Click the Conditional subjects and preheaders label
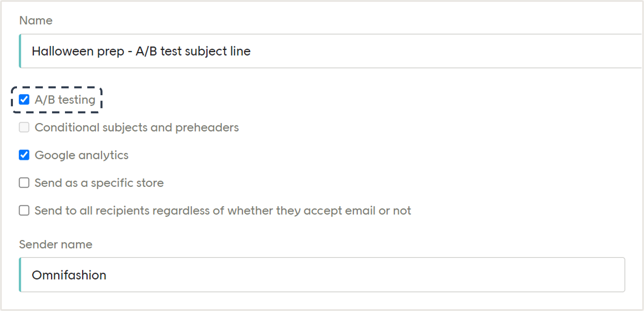The image size is (644, 311). [x=137, y=127]
